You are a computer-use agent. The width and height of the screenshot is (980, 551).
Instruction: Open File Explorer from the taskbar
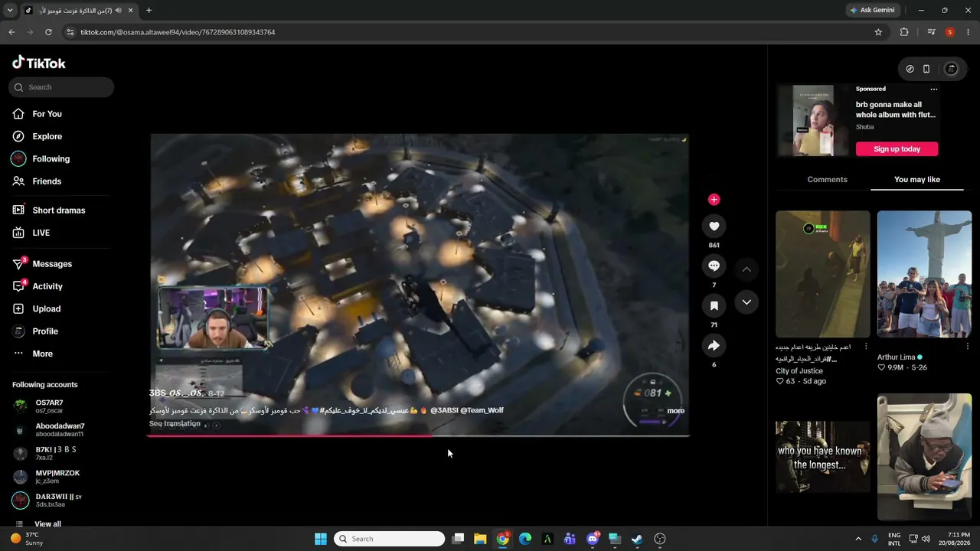[480, 539]
